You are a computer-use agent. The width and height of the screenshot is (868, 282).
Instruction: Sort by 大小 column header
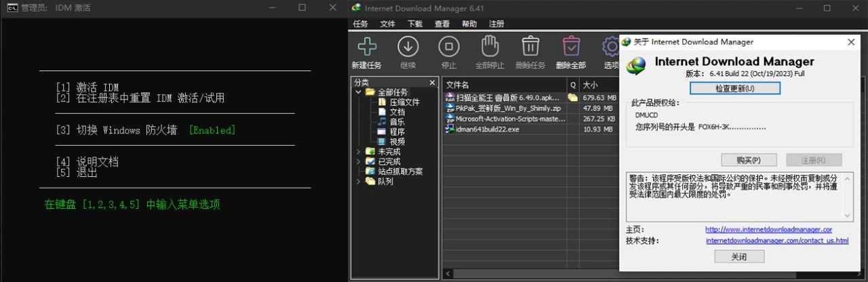point(598,85)
